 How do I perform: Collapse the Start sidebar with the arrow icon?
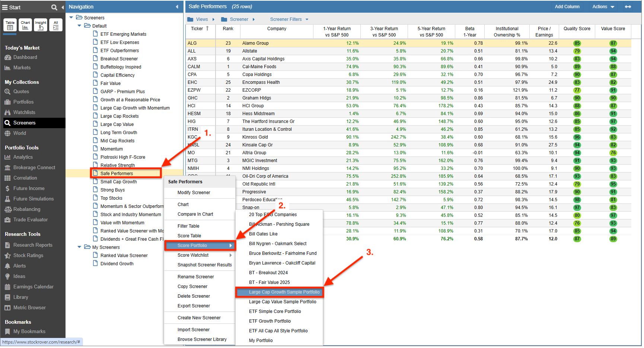[63, 7]
